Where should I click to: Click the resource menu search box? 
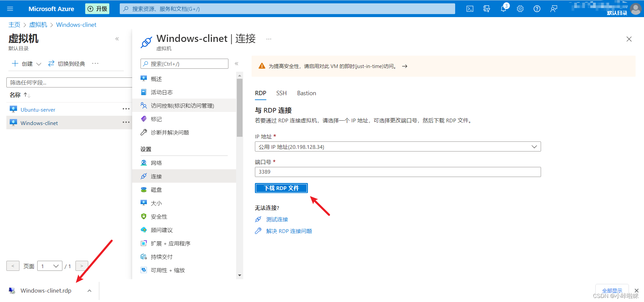click(x=184, y=64)
